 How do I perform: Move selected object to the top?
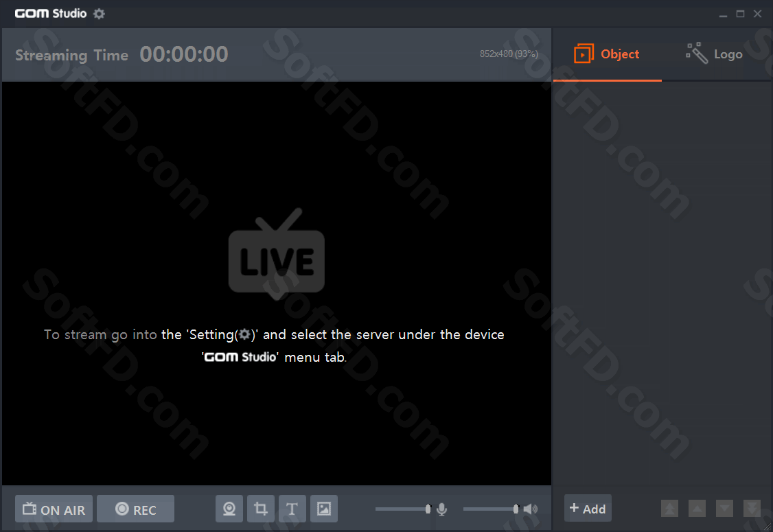(x=669, y=509)
